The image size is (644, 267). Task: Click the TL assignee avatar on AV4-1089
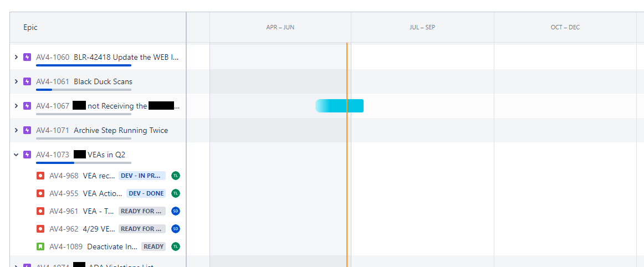click(176, 247)
